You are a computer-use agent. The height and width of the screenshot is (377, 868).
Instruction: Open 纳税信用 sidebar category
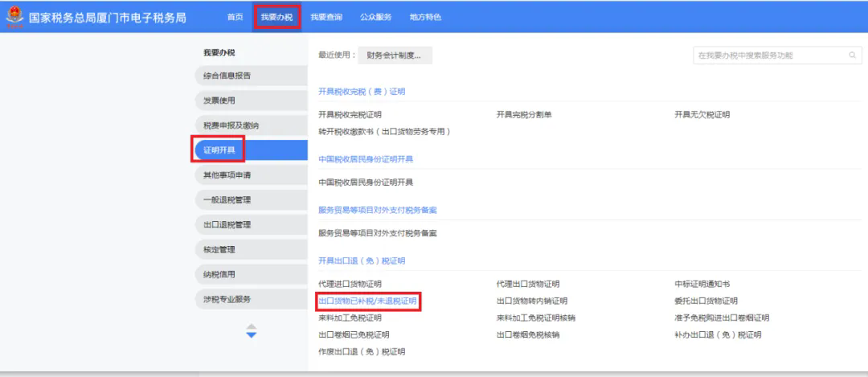(252, 274)
